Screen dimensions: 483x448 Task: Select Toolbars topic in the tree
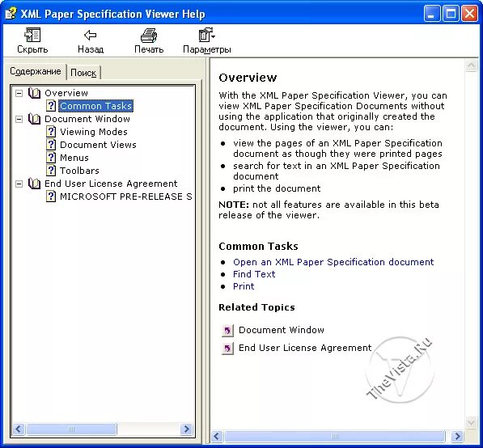79,171
